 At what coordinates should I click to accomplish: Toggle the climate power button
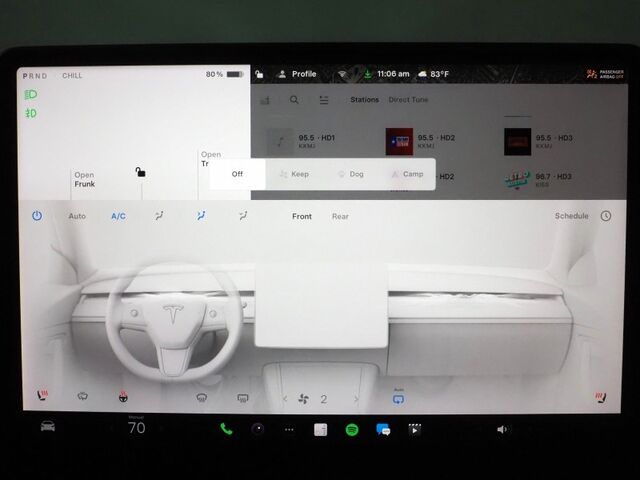coord(37,216)
